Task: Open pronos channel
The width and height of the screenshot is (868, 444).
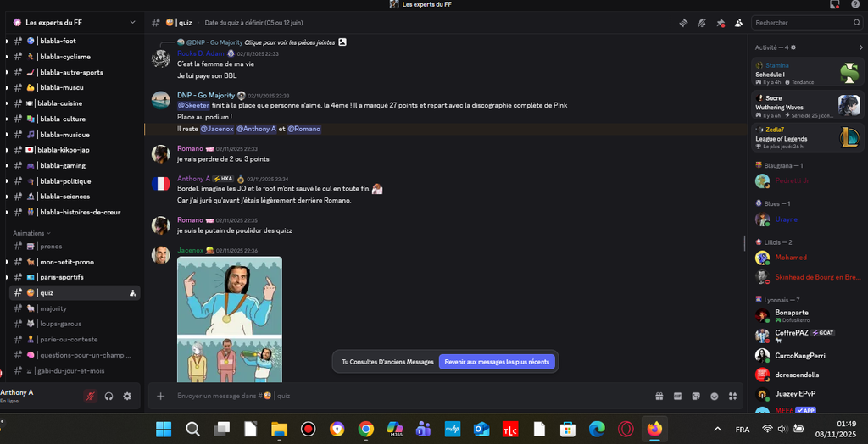Action: click(75, 246)
